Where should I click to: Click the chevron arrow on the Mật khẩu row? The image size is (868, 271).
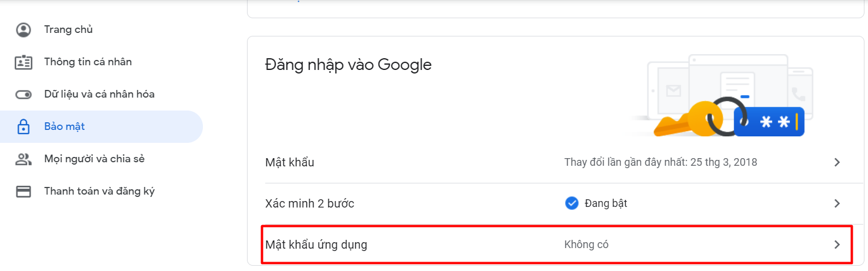[x=837, y=162]
